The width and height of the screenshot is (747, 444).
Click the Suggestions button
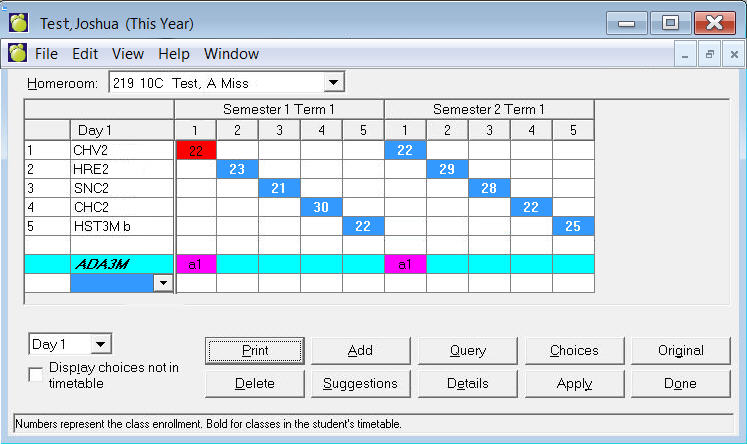(x=360, y=383)
